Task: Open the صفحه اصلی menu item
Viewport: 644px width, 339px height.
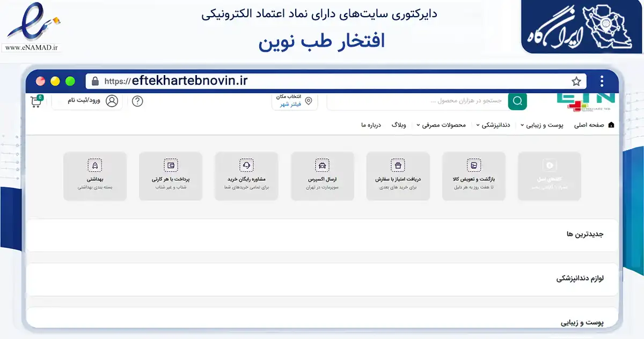Action: coord(589,125)
